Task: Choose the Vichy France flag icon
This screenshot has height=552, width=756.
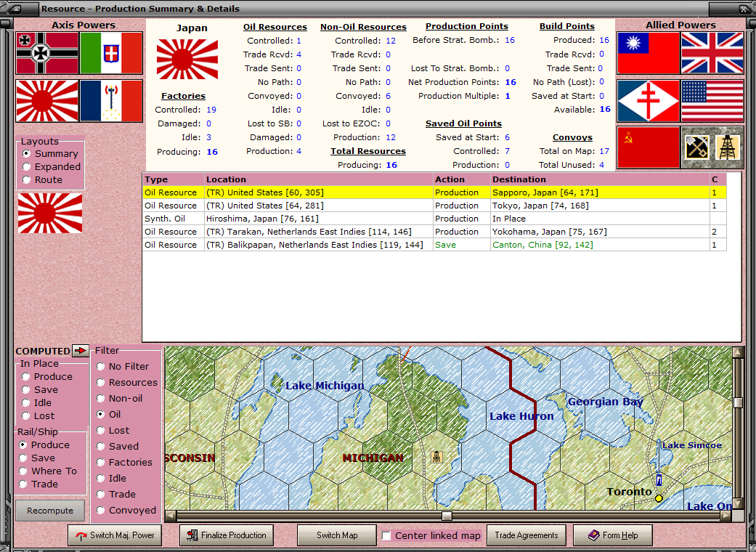Action: [x=111, y=101]
